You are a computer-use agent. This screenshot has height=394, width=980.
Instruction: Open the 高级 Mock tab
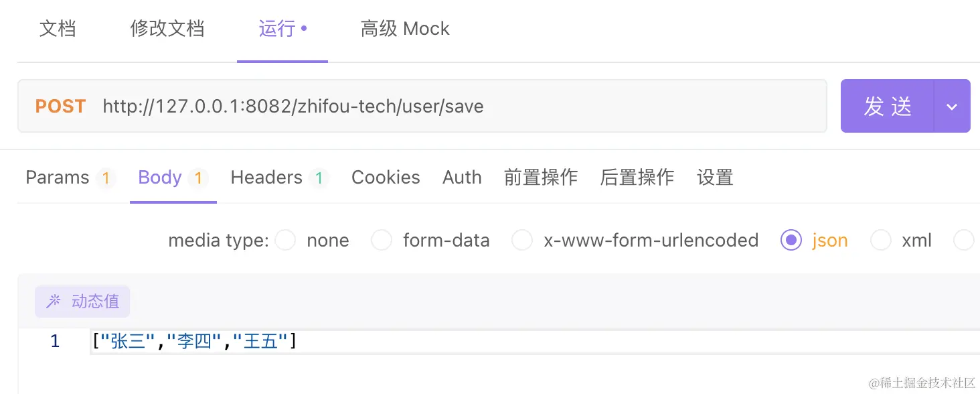405,29
